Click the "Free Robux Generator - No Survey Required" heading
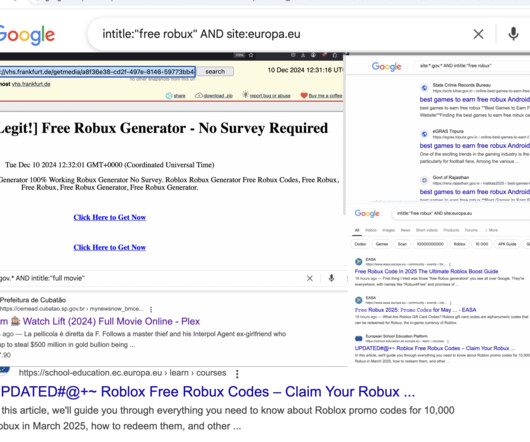Screen dimensions: 530x442 point(164,128)
